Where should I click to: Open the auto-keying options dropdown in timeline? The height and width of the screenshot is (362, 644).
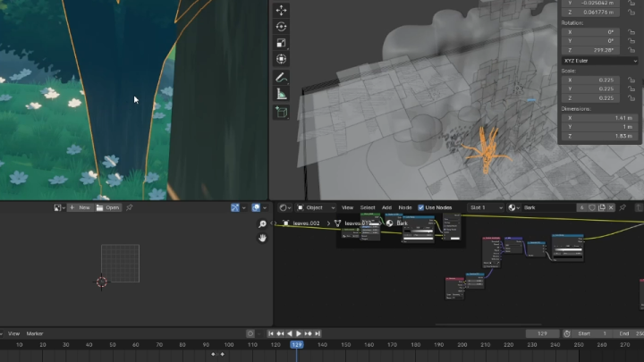259,333
